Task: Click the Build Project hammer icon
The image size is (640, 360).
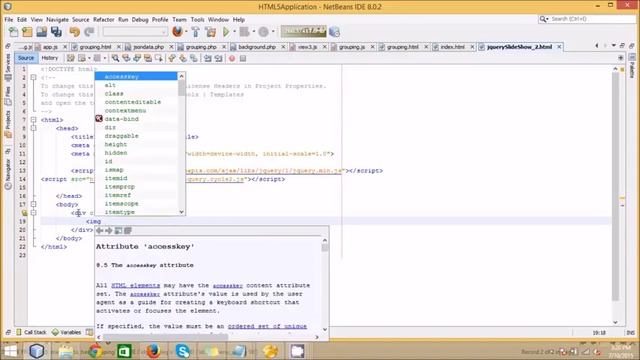Action: coord(196,32)
